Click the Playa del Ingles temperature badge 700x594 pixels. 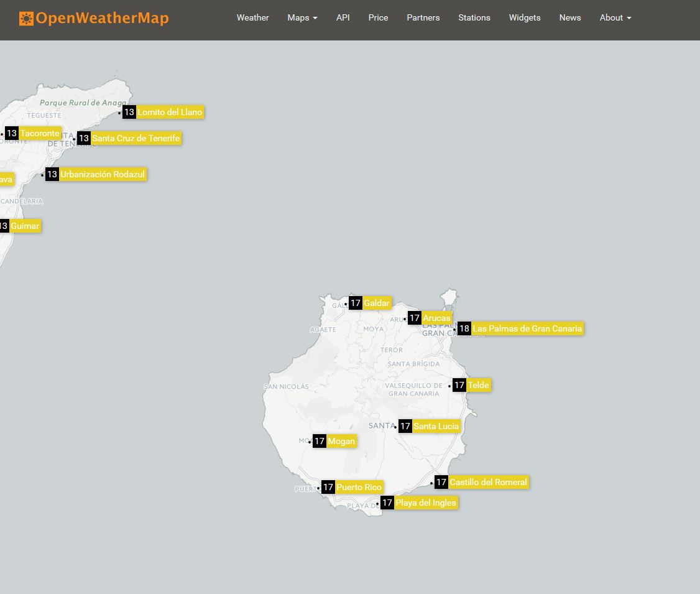[387, 503]
